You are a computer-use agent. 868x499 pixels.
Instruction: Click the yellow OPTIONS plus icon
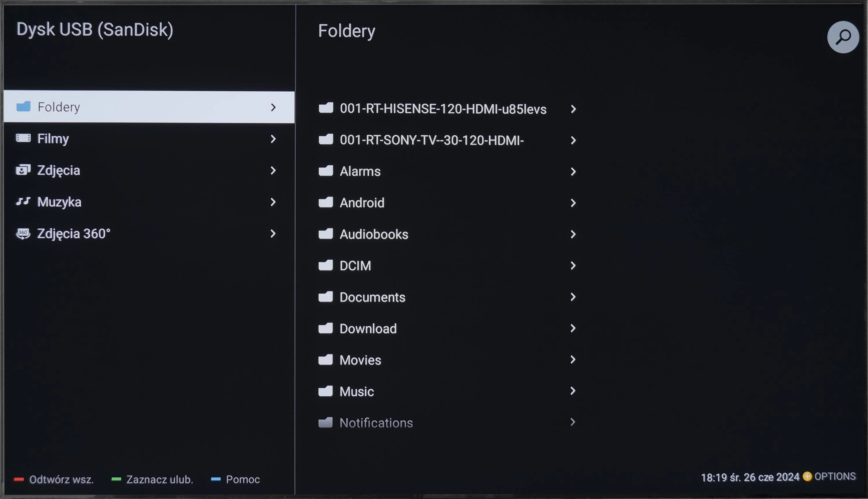tap(807, 476)
